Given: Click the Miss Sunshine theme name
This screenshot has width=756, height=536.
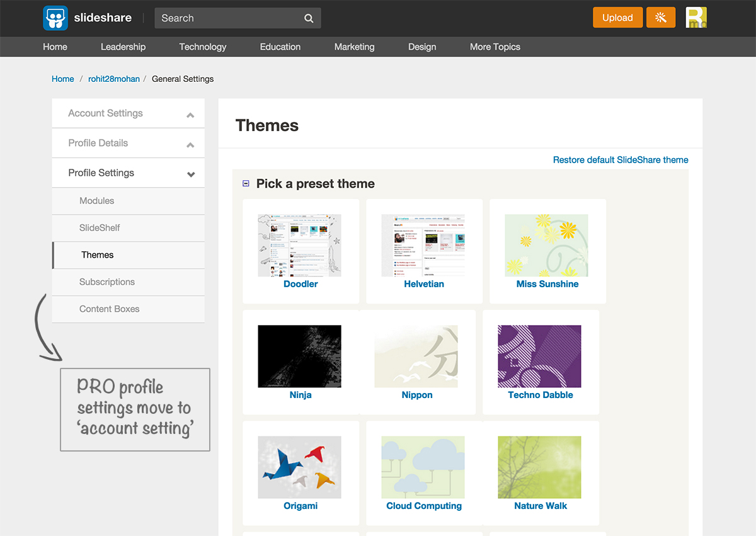Looking at the screenshot, I should coord(547,284).
